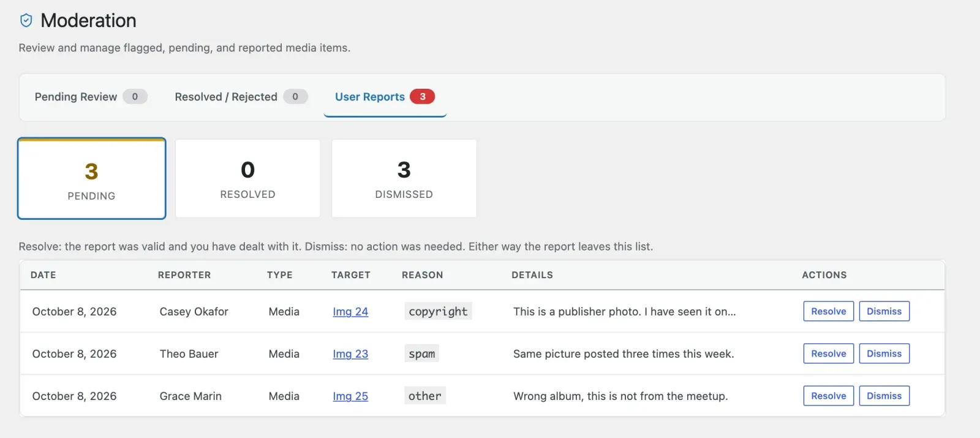This screenshot has height=438, width=980.
Task: Select reporter name Theo Bauer
Action: point(189,354)
